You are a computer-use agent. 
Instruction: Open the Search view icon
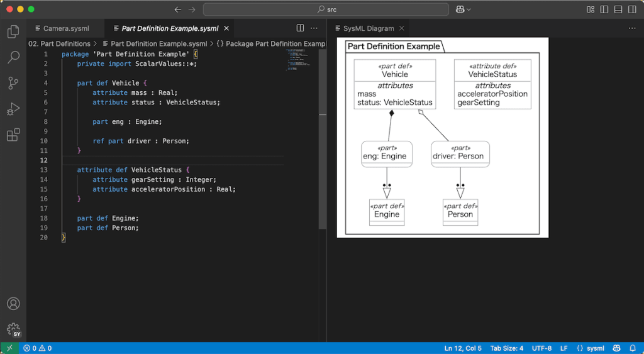tap(13, 57)
